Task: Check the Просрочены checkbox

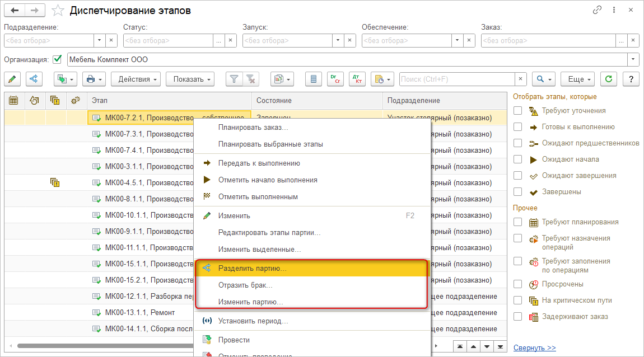Action: pos(518,284)
